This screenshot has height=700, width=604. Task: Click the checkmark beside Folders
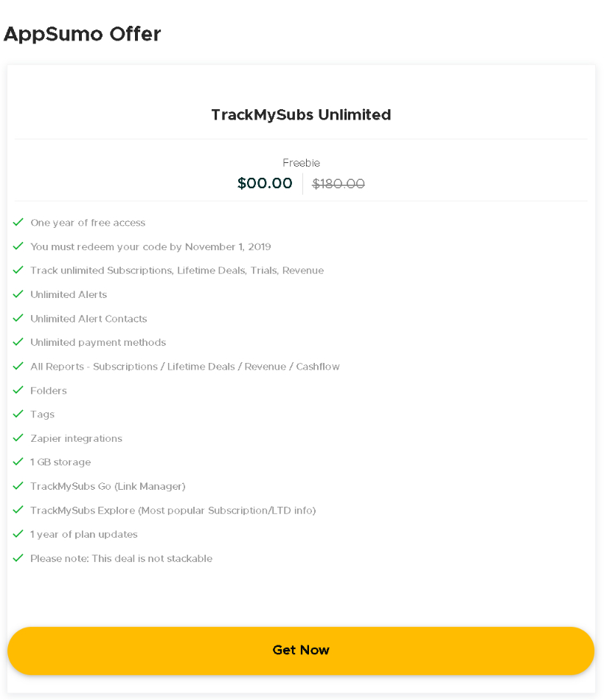[18, 390]
